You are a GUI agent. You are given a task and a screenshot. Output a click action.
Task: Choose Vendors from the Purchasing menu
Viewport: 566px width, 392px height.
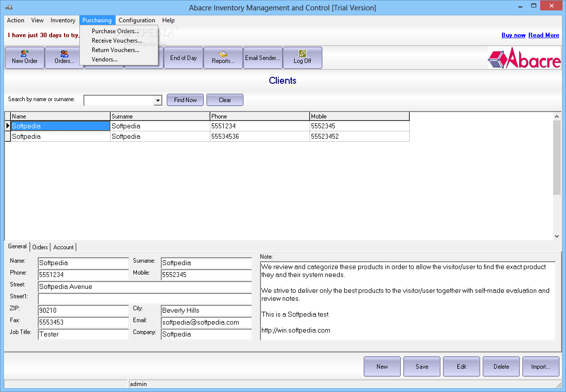click(x=119, y=59)
